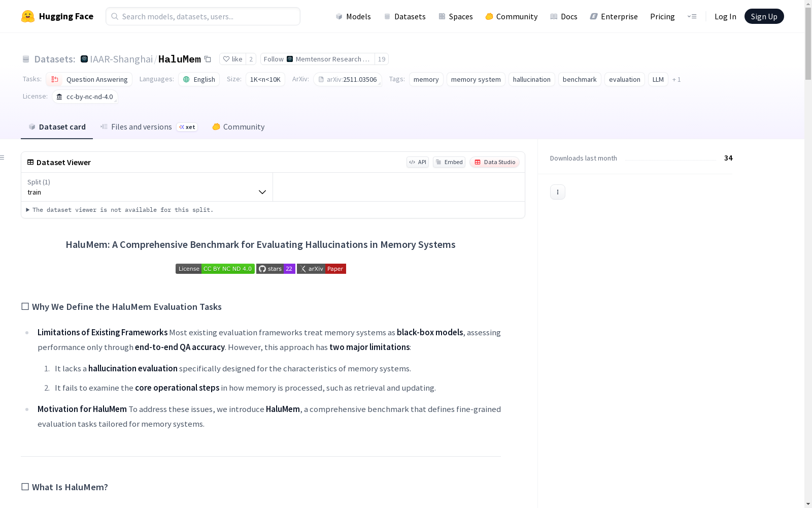This screenshot has height=508, width=812.
Task: Click the navigation more-menu list icon
Action: [x=692, y=16]
